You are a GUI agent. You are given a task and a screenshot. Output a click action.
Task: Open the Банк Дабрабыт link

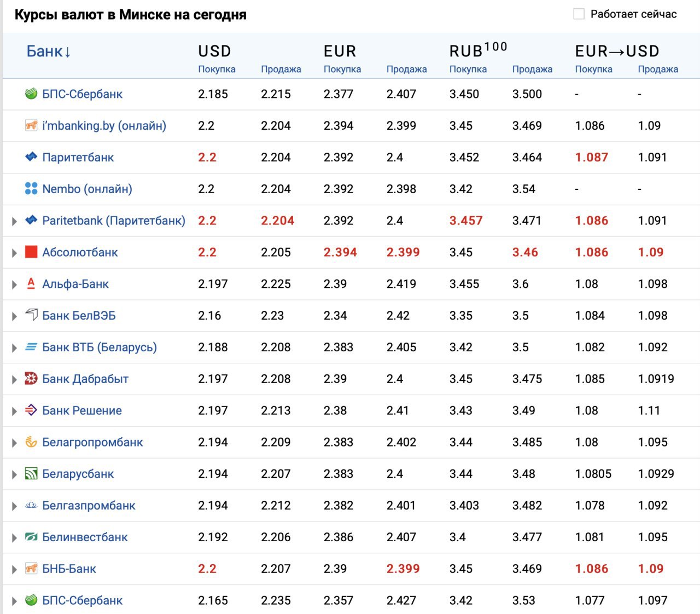(85, 379)
